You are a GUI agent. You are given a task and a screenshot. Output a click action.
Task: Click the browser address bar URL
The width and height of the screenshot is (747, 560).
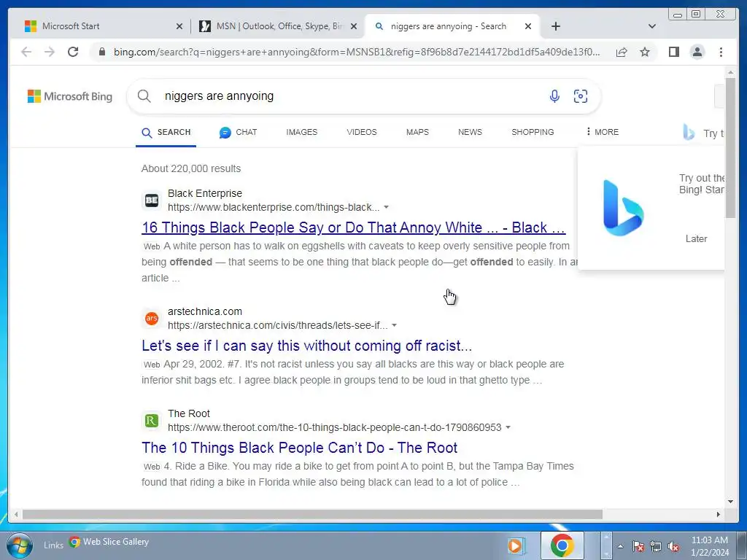click(357, 52)
